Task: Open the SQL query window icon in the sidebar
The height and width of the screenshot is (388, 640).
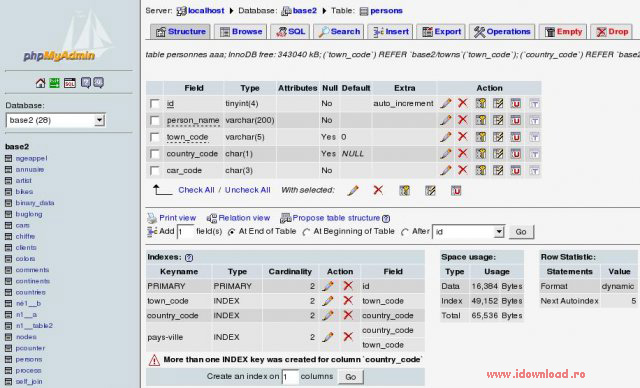Action: [x=70, y=83]
